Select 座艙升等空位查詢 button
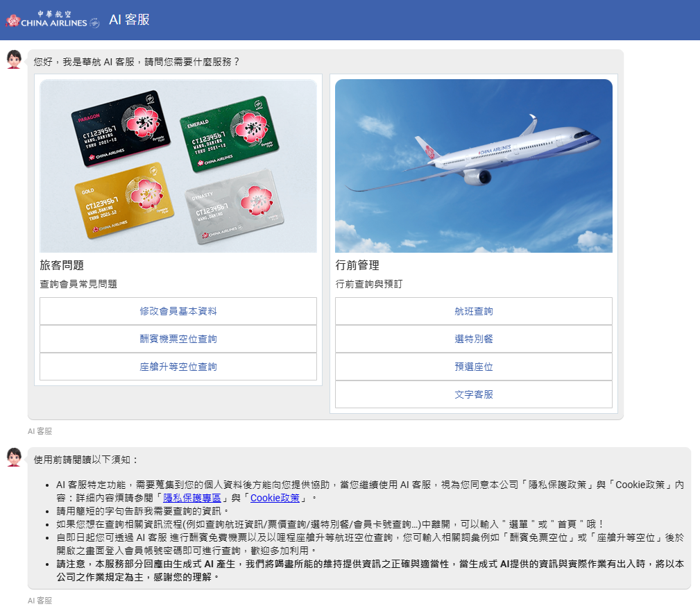The image size is (700, 611). click(178, 367)
